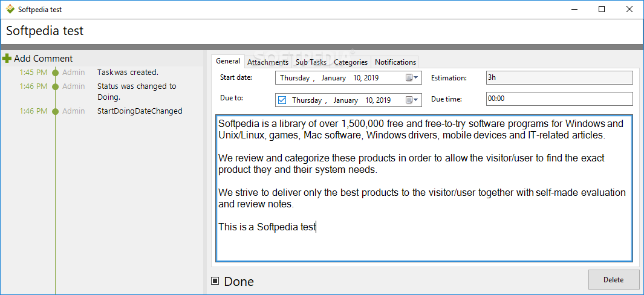Click the green plus Add Comment icon
This screenshot has width=644, height=295.
coord(7,59)
